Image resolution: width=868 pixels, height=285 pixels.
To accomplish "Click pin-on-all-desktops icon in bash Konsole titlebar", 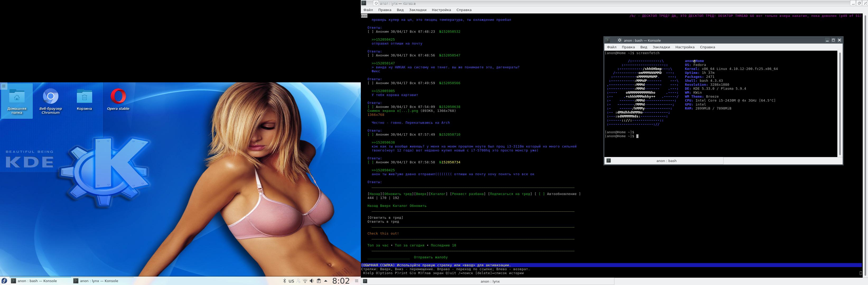I will pos(619,40).
